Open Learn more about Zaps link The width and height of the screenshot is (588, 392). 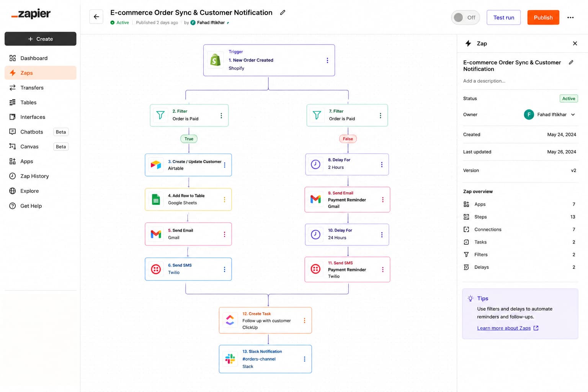(508, 328)
